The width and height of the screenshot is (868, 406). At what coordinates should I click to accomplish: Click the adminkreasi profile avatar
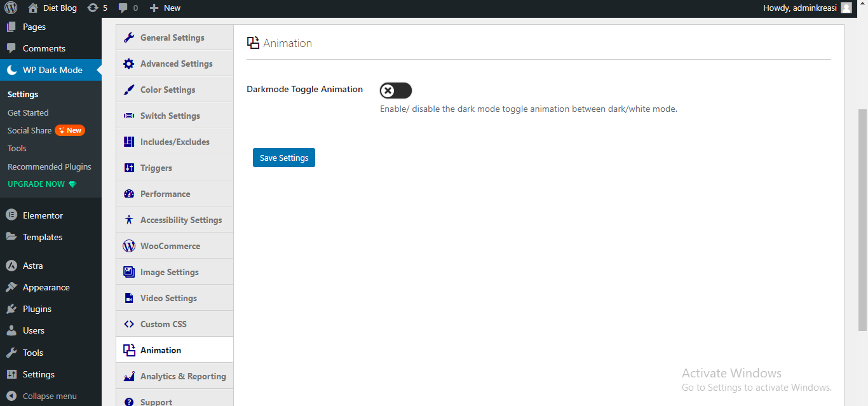(846, 8)
